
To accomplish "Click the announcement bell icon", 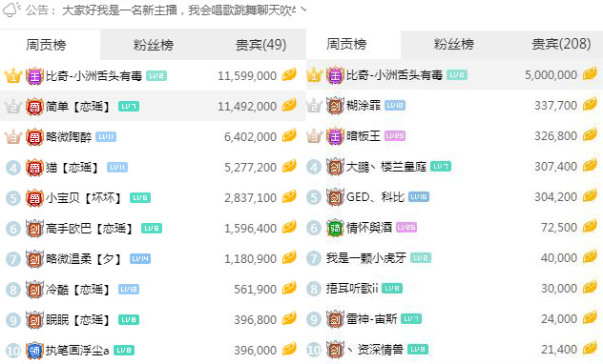I will (11, 10).
